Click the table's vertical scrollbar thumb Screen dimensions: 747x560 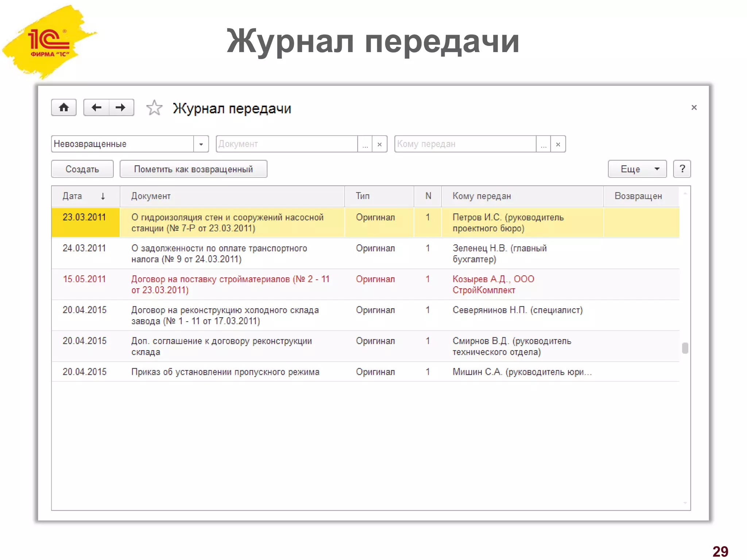click(685, 348)
